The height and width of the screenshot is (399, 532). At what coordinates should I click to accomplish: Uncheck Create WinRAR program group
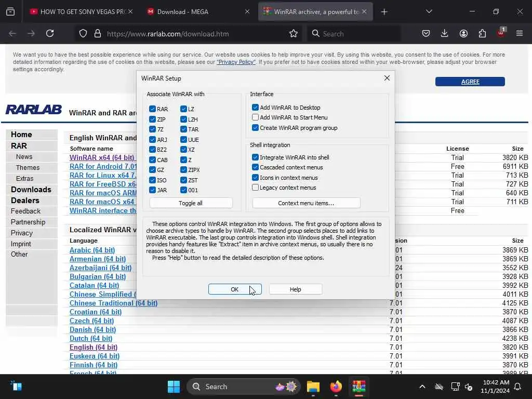[x=256, y=128]
